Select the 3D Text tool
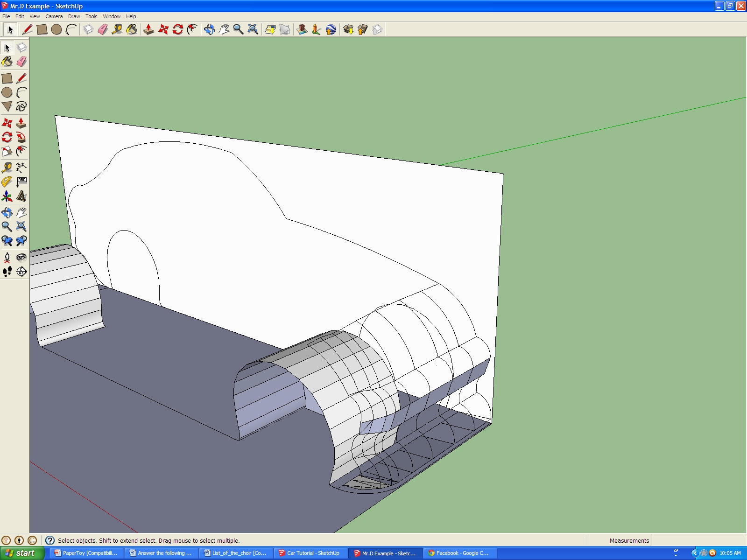The width and height of the screenshot is (747, 560). pyautogui.click(x=21, y=196)
